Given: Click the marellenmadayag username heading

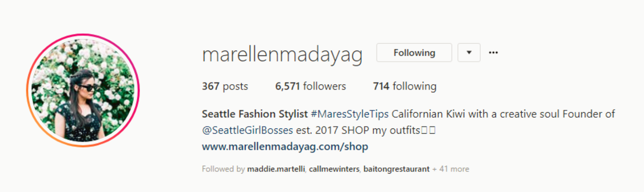Looking at the screenshot, I should coord(282,54).
